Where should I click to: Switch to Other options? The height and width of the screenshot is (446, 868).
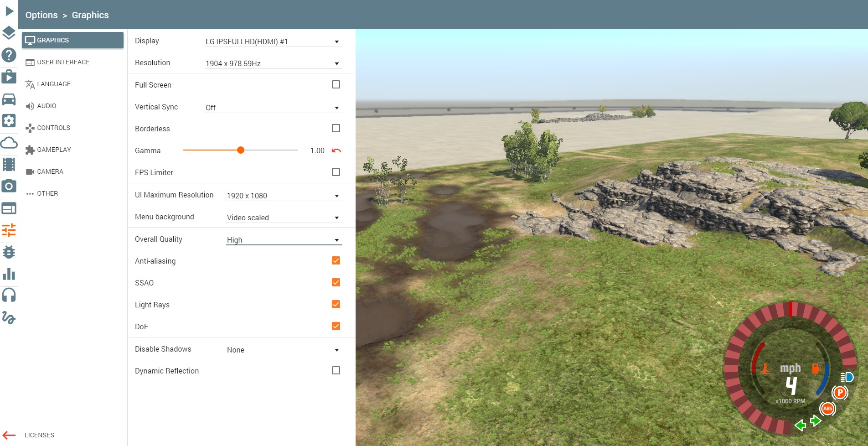pos(72,193)
